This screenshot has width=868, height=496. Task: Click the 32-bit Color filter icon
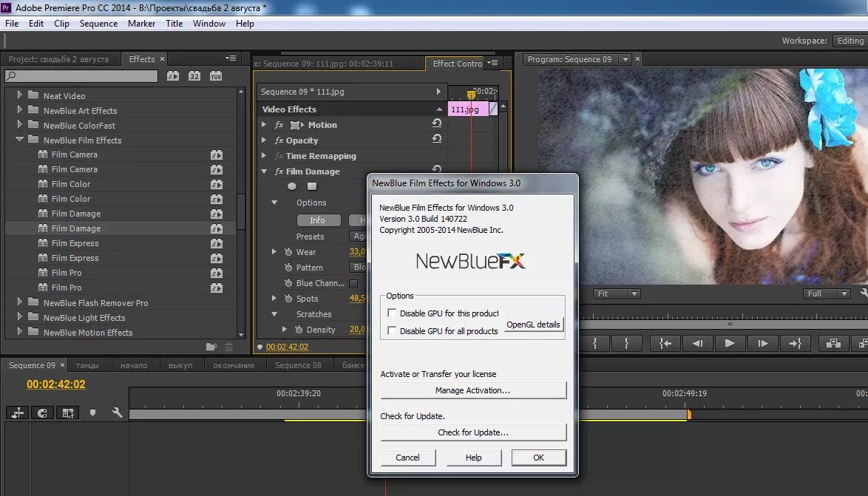coord(194,76)
